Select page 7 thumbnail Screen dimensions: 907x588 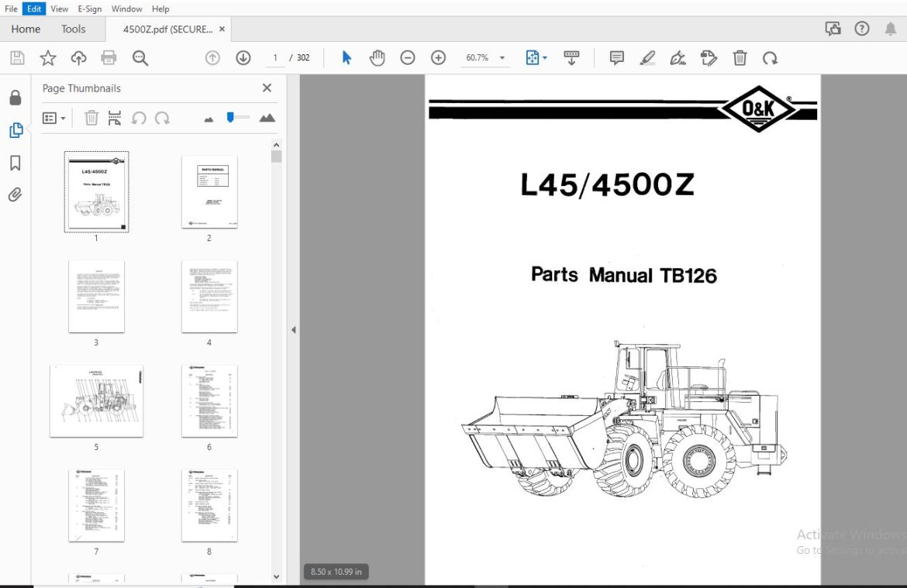[x=97, y=505]
